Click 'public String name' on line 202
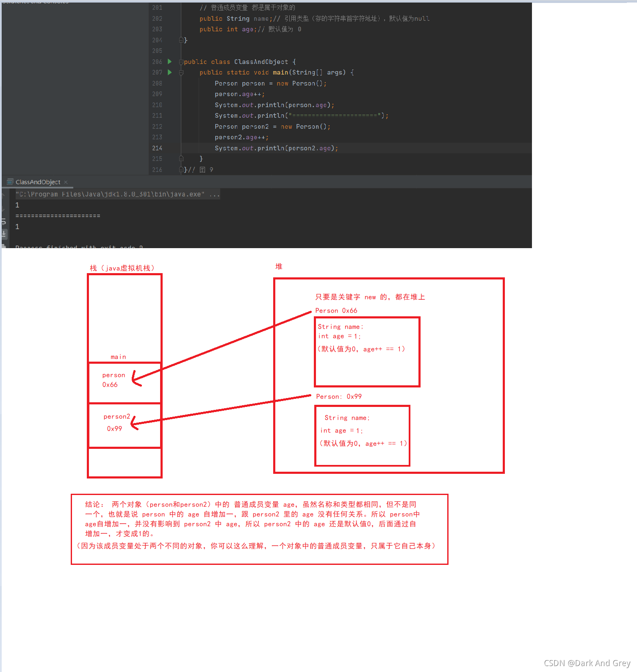Screen dimensions: 637x672 (x=234, y=19)
